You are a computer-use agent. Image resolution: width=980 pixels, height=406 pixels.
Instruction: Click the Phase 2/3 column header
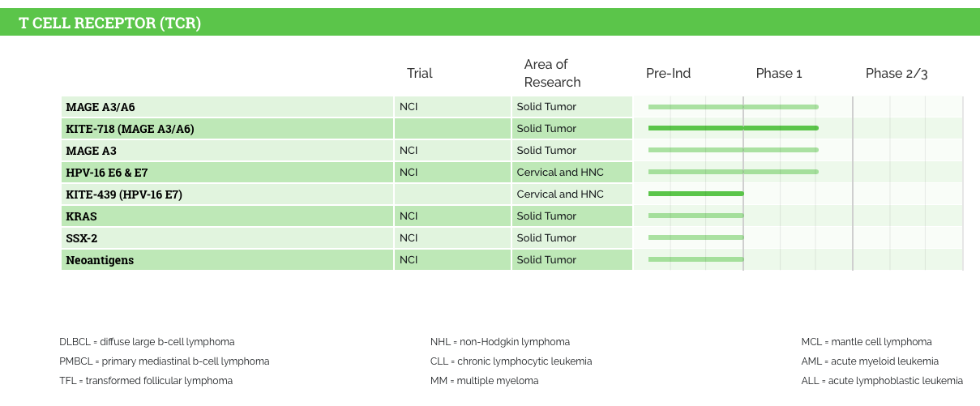[896, 74]
